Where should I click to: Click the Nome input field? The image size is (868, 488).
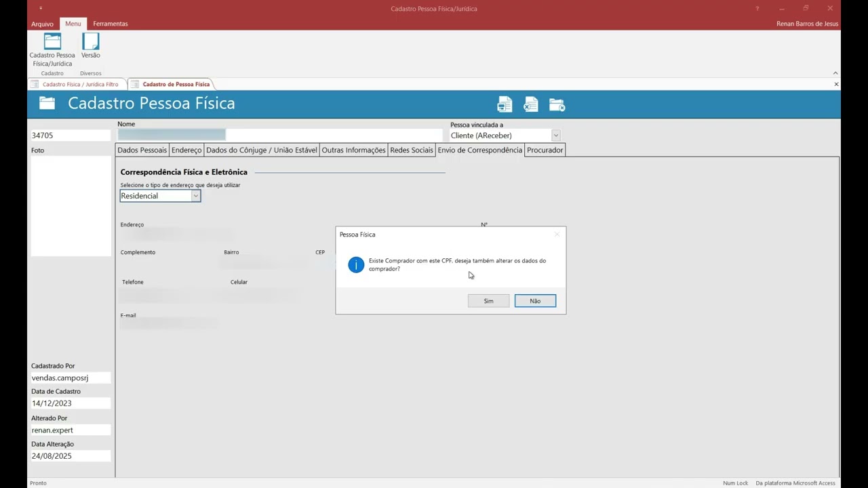[x=279, y=135]
